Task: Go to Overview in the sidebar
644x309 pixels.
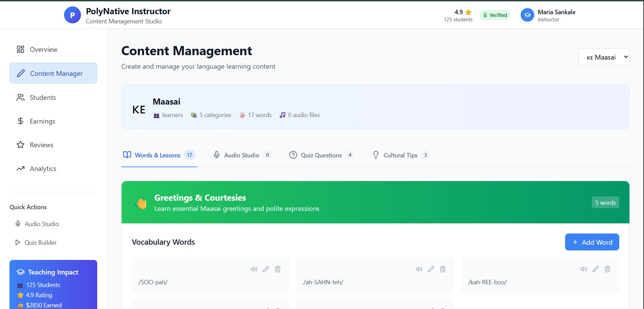Action: (53, 49)
